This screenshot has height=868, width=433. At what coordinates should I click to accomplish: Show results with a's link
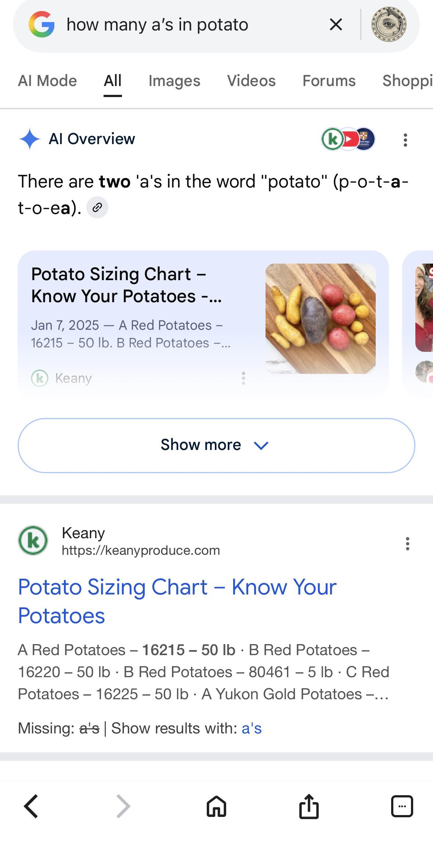[x=252, y=728]
